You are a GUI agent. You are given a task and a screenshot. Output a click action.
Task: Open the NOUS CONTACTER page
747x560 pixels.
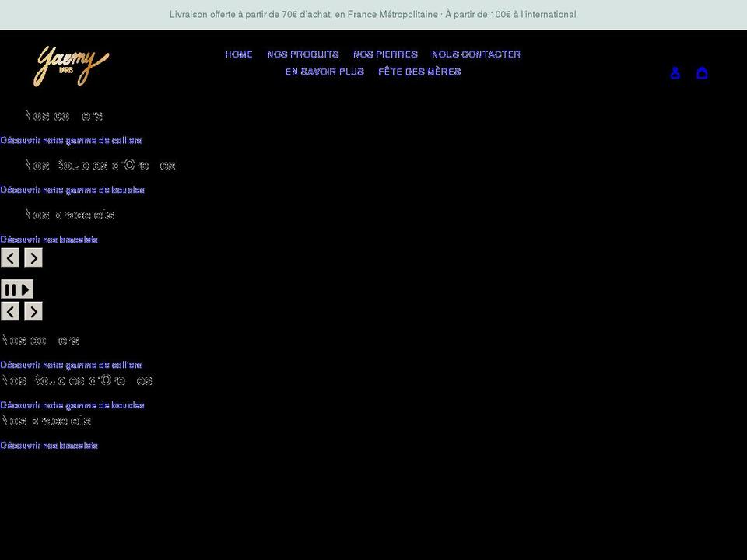point(476,54)
